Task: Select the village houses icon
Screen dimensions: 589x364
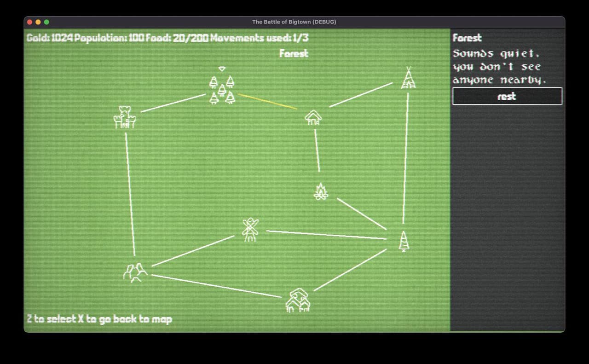Action: click(298, 300)
